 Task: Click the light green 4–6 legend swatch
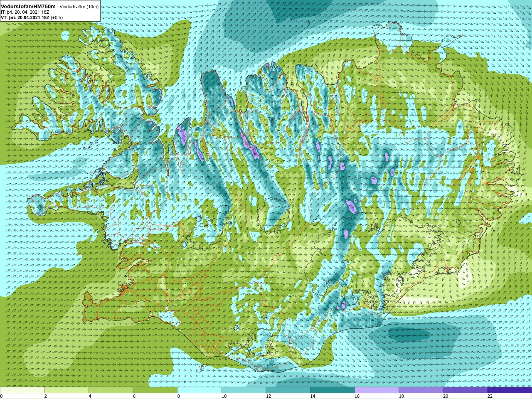(x=111, y=390)
